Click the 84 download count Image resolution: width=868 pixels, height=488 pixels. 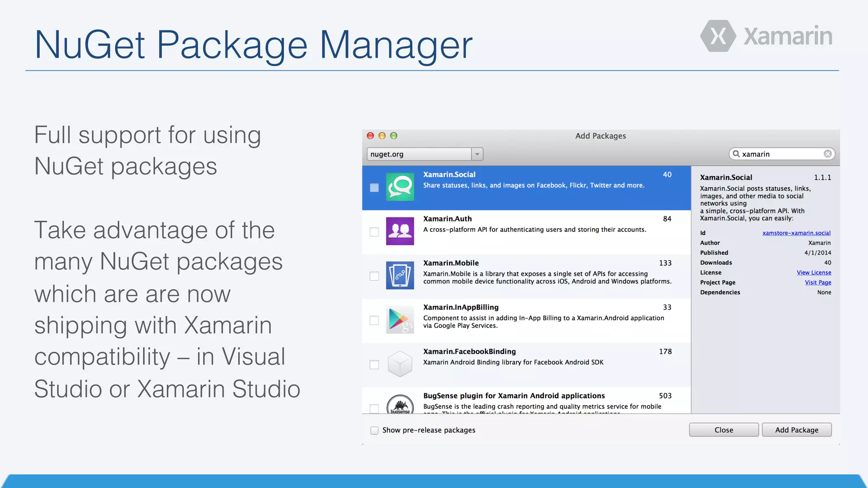pyautogui.click(x=667, y=219)
